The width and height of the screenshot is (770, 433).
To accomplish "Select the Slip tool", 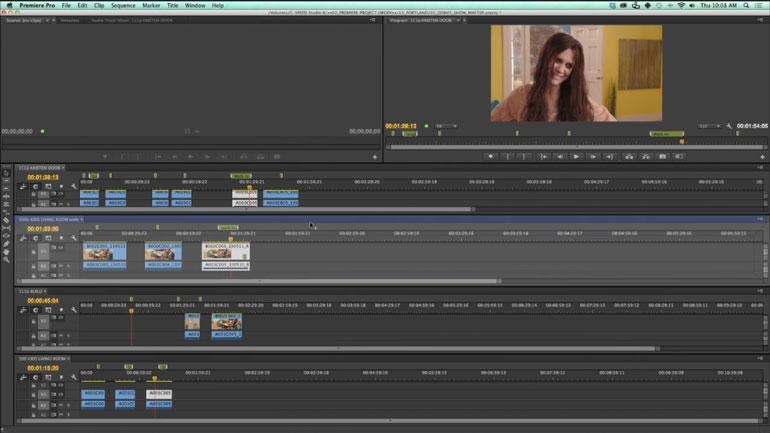I will (x=6, y=228).
